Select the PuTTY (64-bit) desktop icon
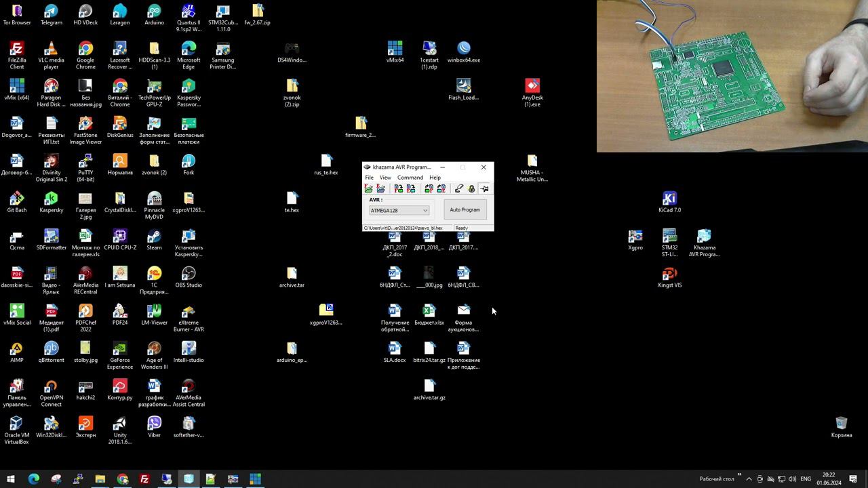This screenshot has height=488, width=868. [x=85, y=168]
